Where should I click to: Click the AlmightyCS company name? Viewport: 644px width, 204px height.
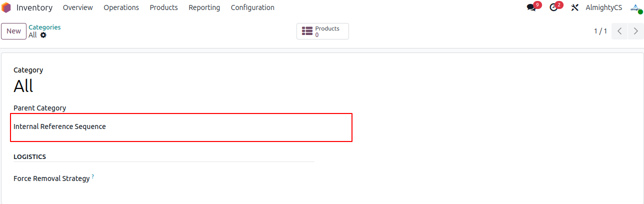[x=604, y=7]
